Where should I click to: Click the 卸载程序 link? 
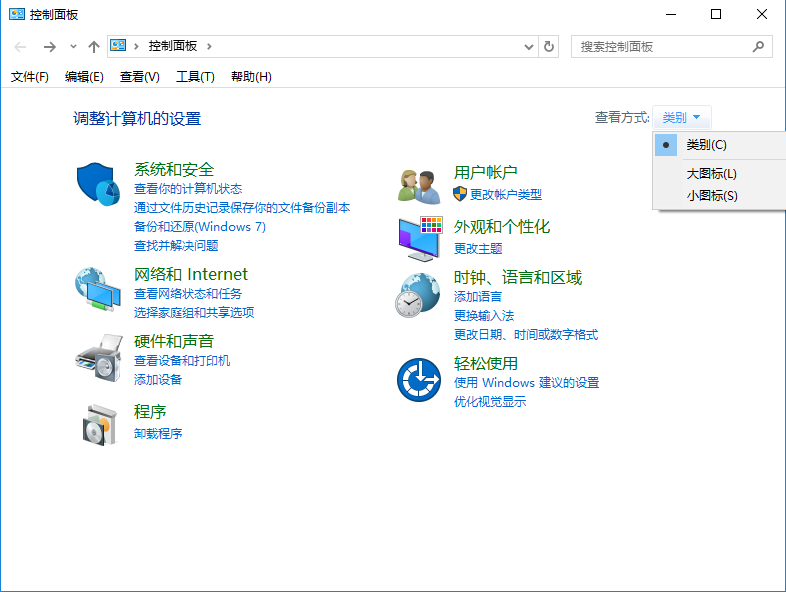tap(158, 434)
